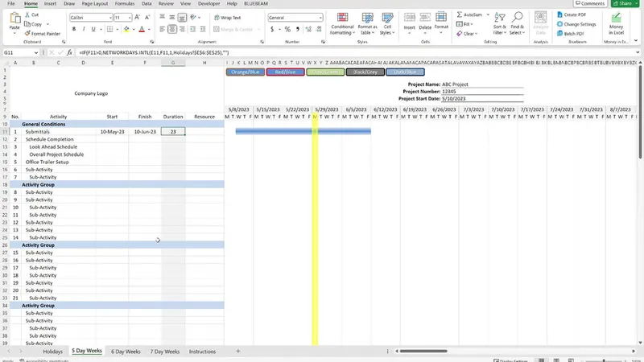644x362 pixels.
Task: Click Decrease Decimal icon
Action: (319, 29)
